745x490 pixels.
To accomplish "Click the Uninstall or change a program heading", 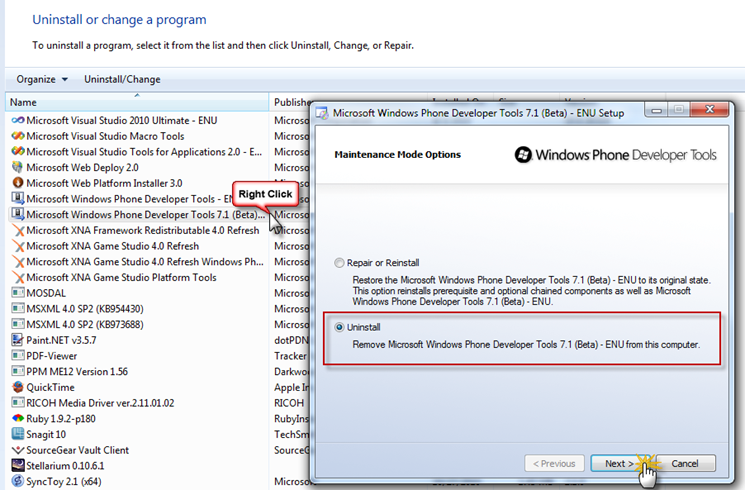I will (x=119, y=20).
